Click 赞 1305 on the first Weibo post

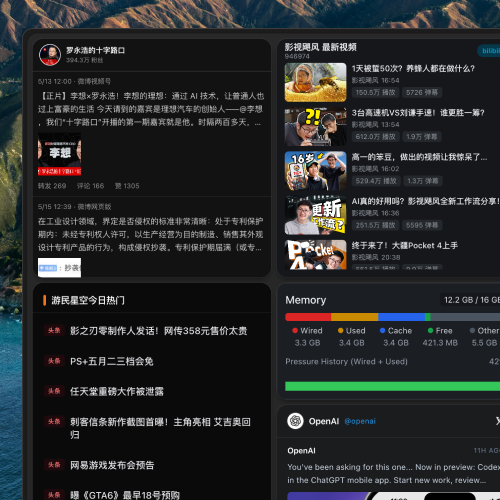(127, 186)
